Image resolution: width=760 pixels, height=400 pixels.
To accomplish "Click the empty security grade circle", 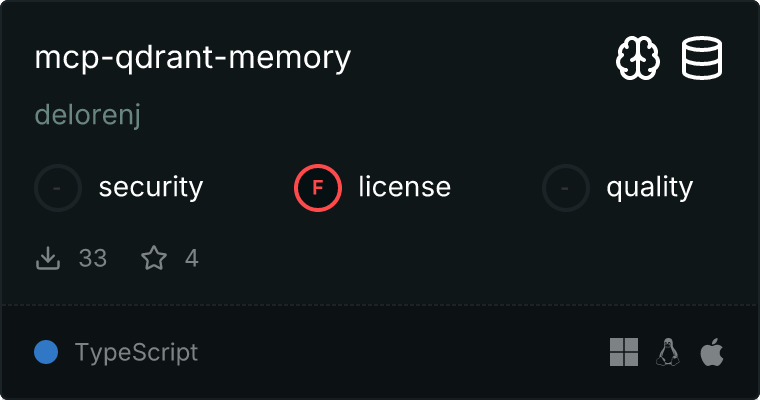I will pos(58,187).
